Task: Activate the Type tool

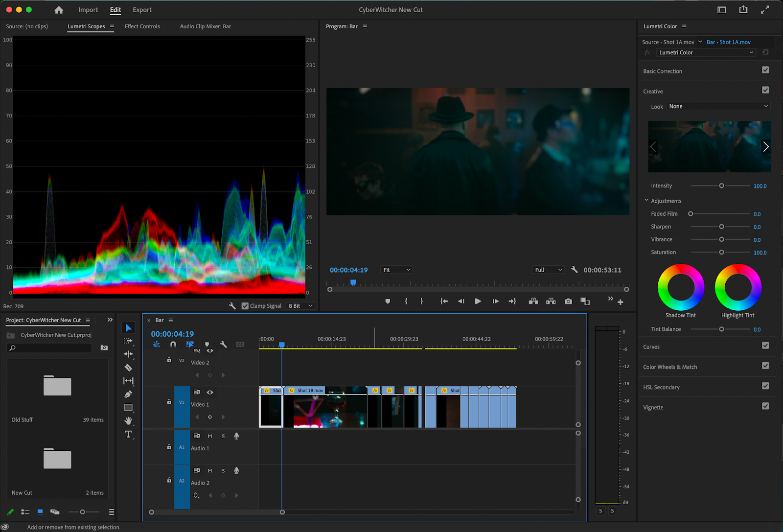Action: 128,434
